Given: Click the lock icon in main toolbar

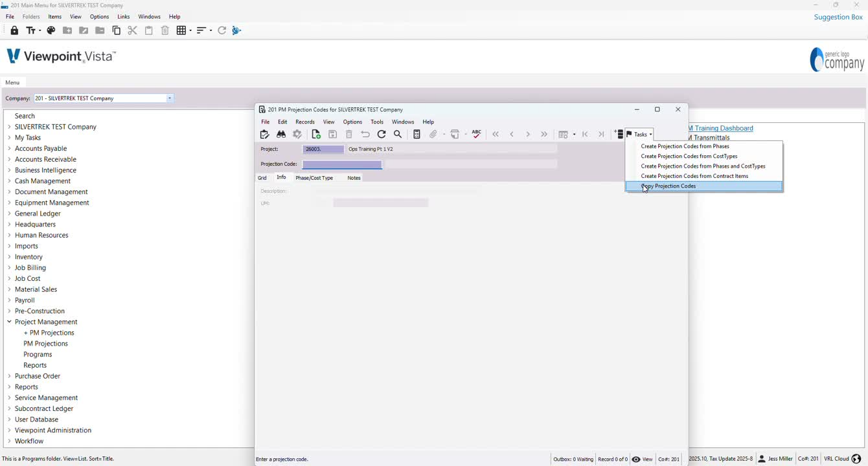Looking at the screenshot, I should [14, 30].
